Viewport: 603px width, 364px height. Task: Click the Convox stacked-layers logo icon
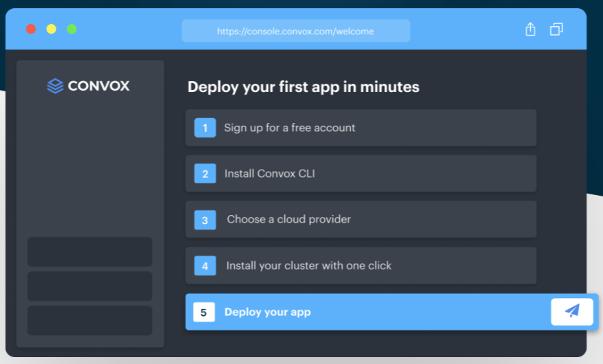[x=55, y=86]
